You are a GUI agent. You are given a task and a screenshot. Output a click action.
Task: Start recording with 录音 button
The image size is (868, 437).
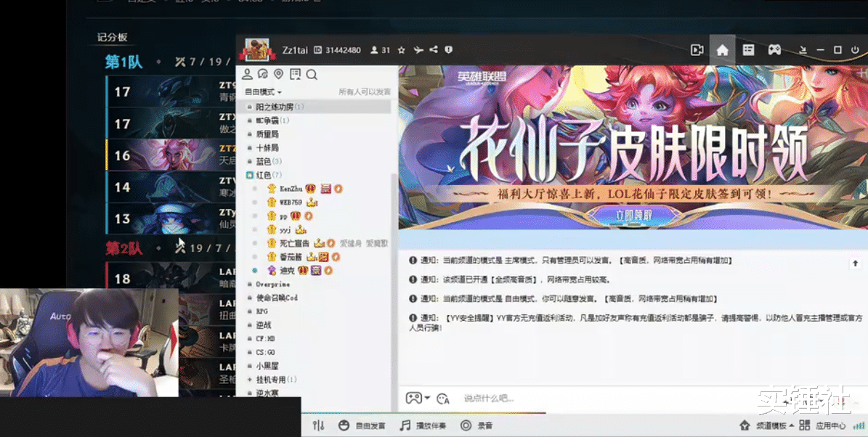(476, 426)
